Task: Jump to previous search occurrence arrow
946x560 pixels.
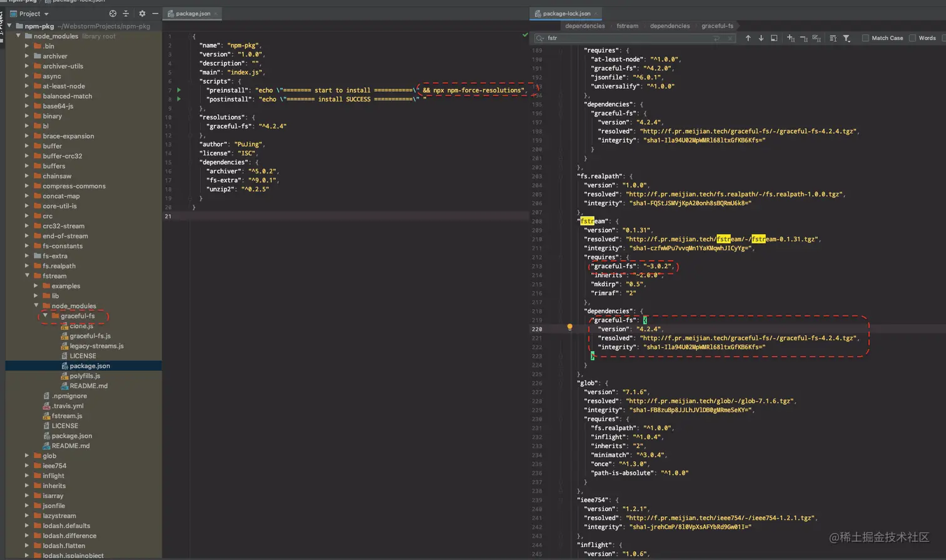Action: point(748,38)
